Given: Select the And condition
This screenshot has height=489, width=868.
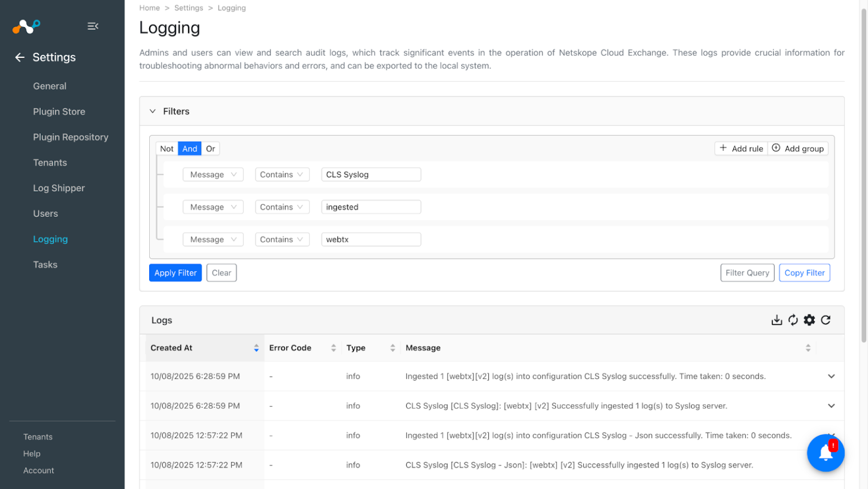Looking at the screenshot, I should click(x=190, y=149).
